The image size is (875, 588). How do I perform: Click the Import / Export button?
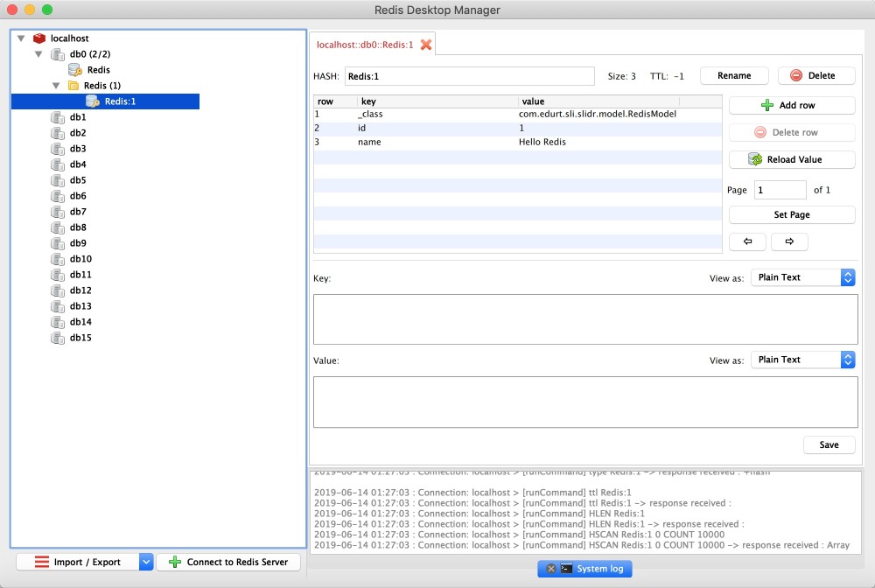(78, 562)
